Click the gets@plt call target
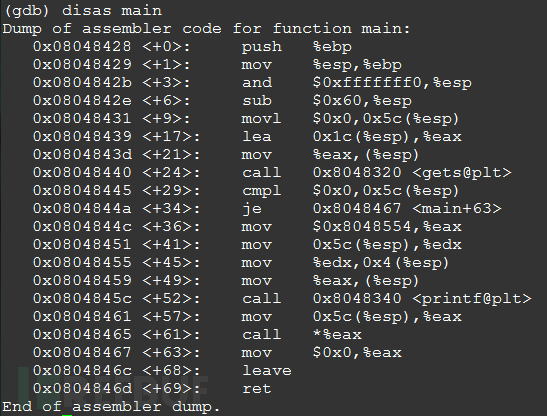This screenshot has height=416, width=547. pyautogui.click(x=412, y=172)
